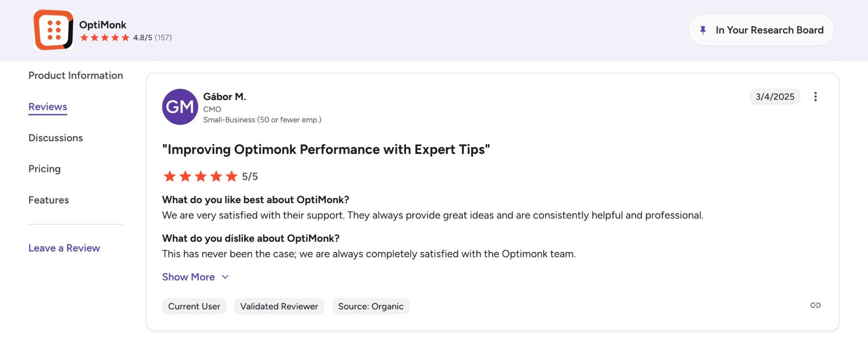Screen dimensions: 868x338
Task: Open the three-dot review options menu
Action: [816, 96]
